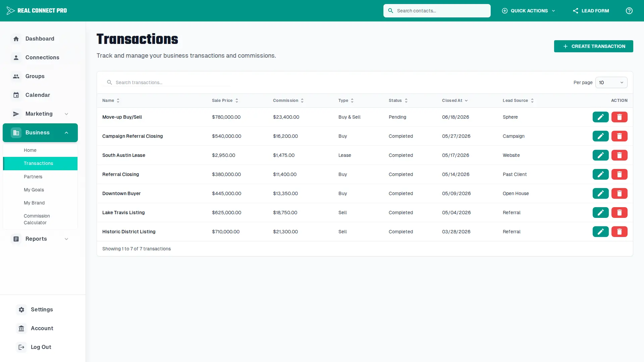Delete the South Austin Lease transaction

(x=619, y=155)
